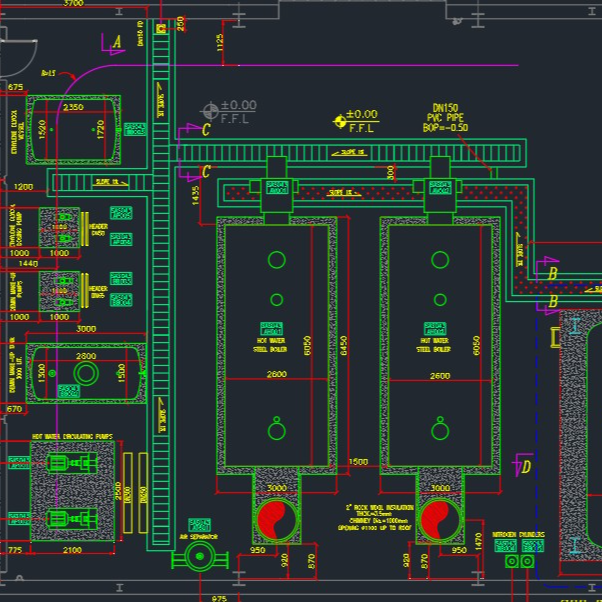Select the yellow ±0.00 F.F.L level marker
602x602 pixels.
click(x=341, y=121)
